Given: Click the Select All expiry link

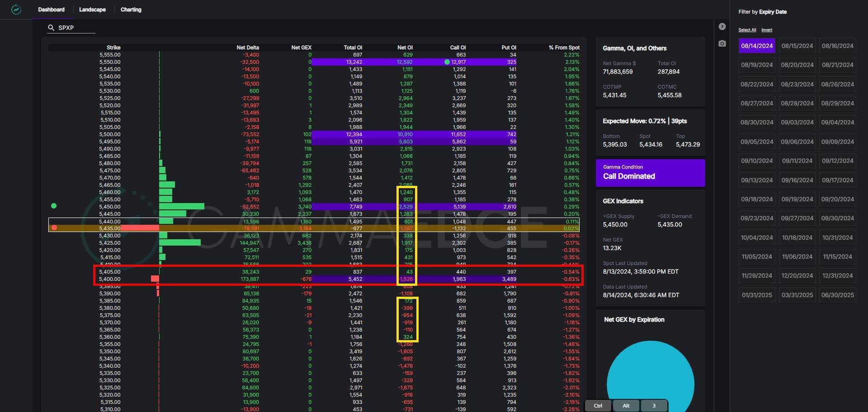Looking at the screenshot, I should [747, 30].
